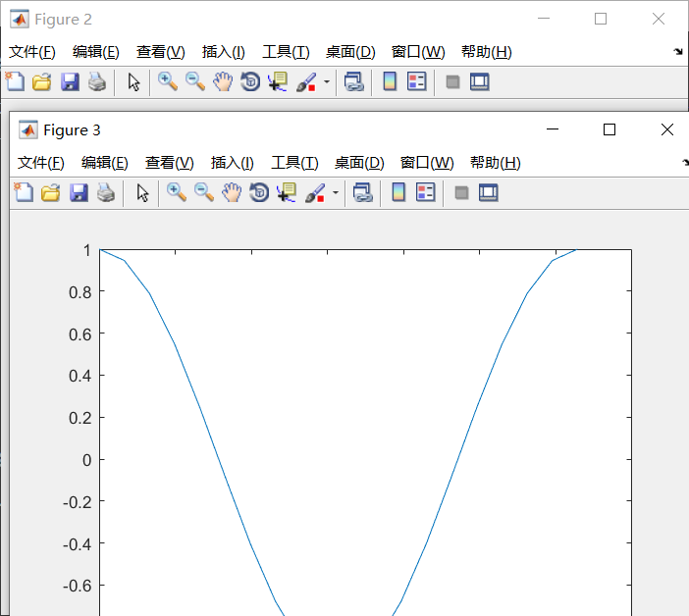
Task: Open file icon in Figure 3 toolbar
Action: pyautogui.click(x=50, y=193)
